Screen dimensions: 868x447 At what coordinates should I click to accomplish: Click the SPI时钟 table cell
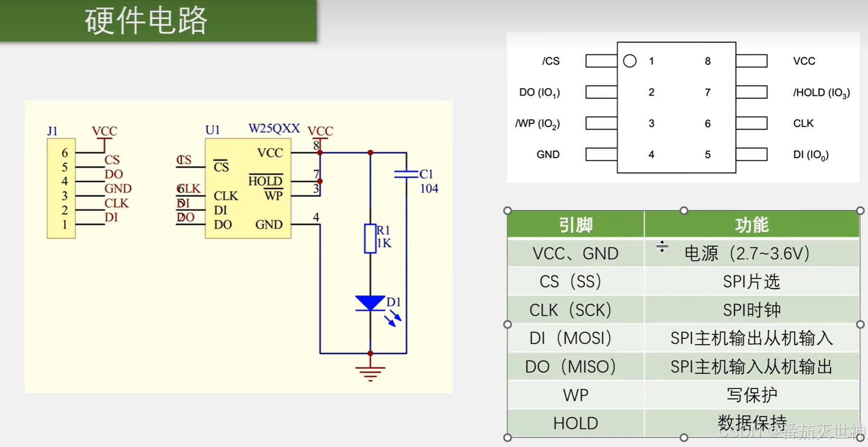click(x=752, y=310)
